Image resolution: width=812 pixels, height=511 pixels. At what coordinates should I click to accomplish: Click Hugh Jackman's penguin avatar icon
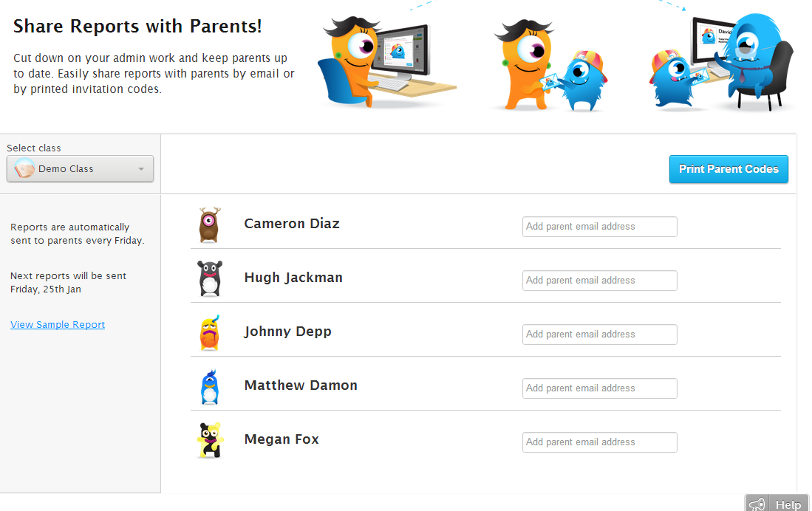point(211,278)
